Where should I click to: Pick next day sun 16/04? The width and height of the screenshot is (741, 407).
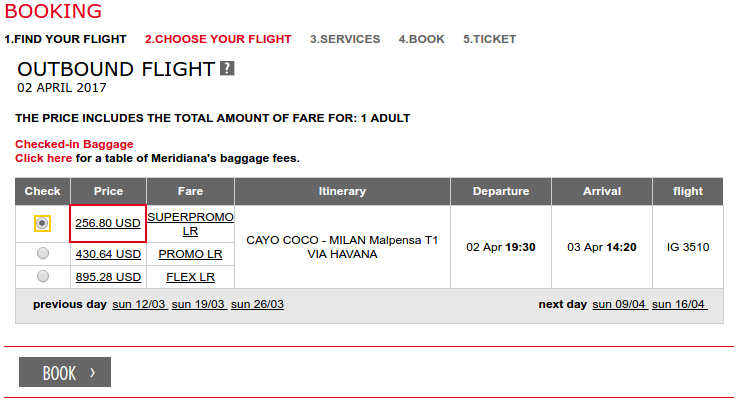point(679,304)
